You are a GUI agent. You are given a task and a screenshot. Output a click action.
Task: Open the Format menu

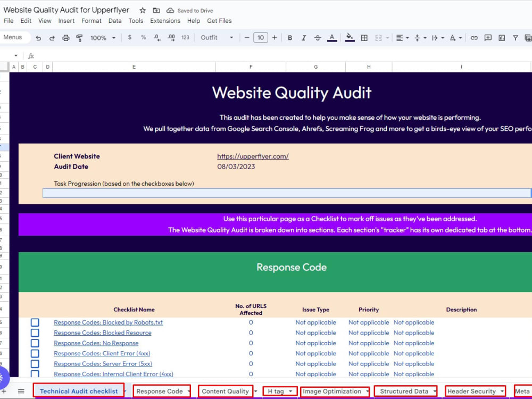point(92,21)
